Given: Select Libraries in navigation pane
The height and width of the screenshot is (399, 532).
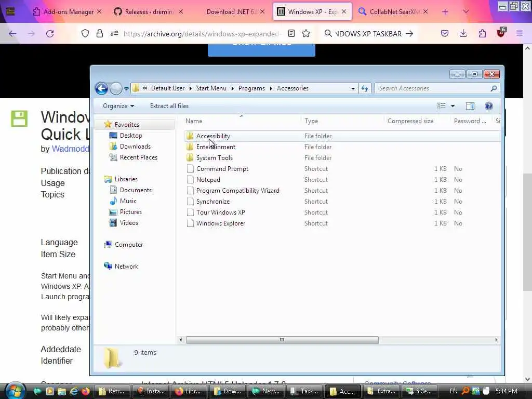Looking at the screenshot, I should point(126,179).
